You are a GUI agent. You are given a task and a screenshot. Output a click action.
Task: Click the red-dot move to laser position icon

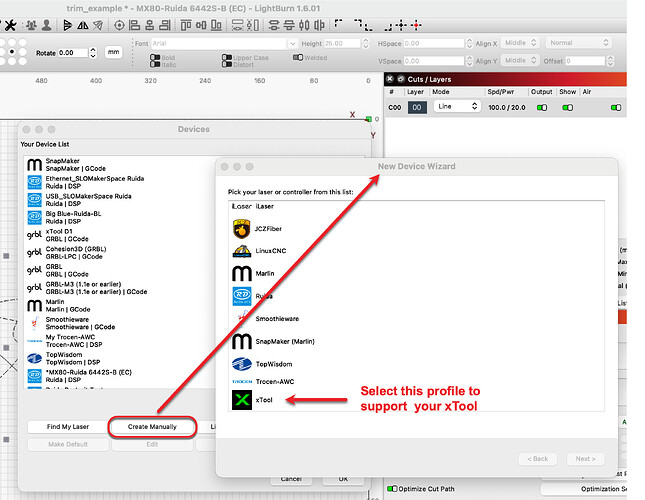tap(416, 25)
